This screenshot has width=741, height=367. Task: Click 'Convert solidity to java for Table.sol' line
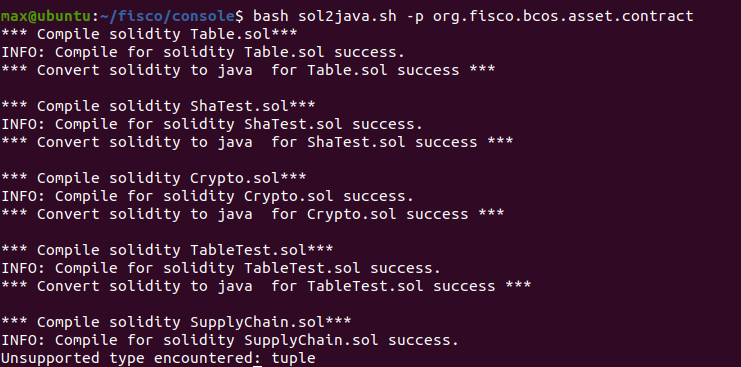248,70
